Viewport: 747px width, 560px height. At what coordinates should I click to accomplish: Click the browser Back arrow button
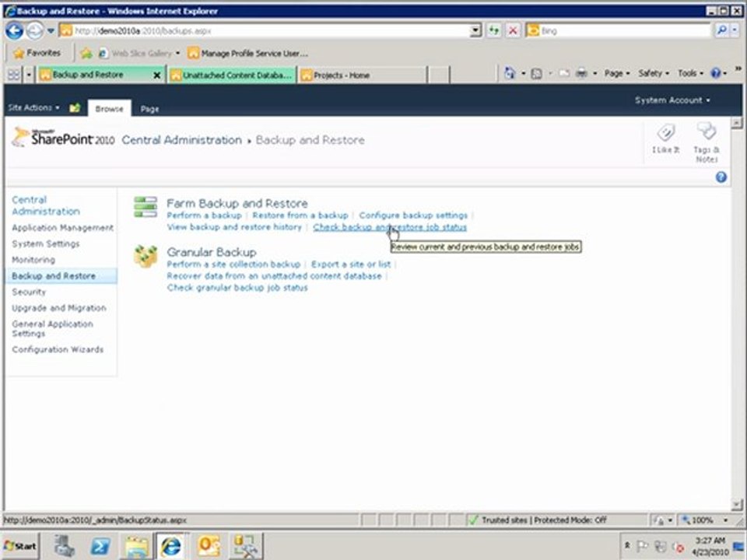coord(14,31)
